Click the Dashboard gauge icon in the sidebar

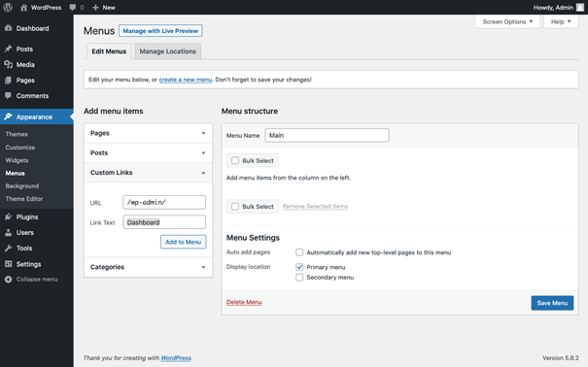(x=8, y=28)
